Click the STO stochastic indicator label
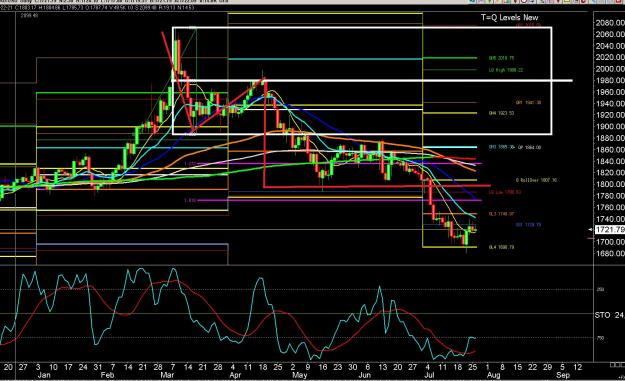Screen dimensions: 625x381 (602, 315)
